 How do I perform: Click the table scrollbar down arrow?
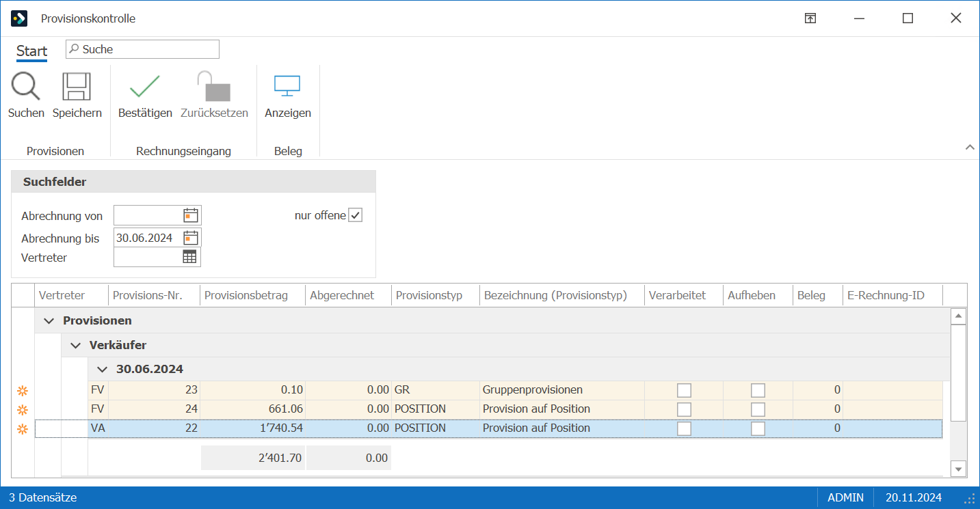coord(958,469)
